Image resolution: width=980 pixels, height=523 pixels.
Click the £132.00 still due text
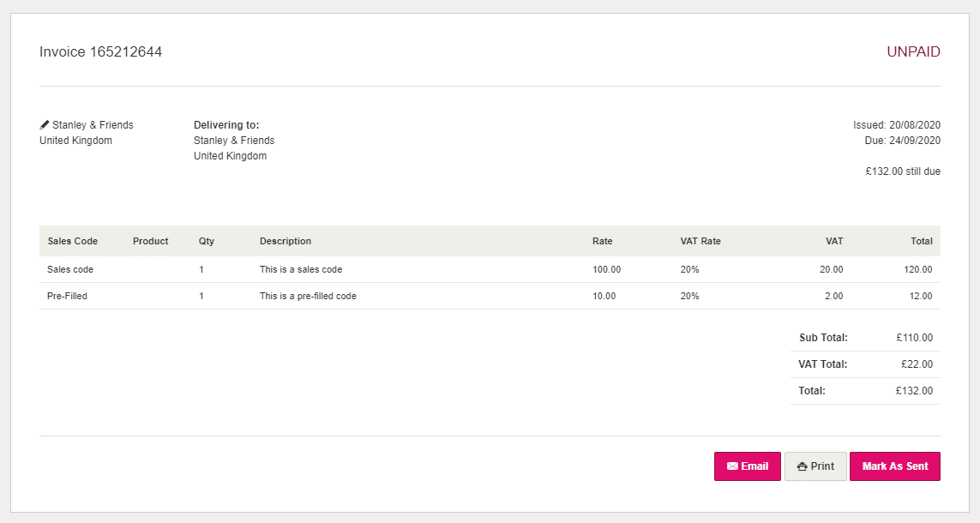tap(903, 171)
